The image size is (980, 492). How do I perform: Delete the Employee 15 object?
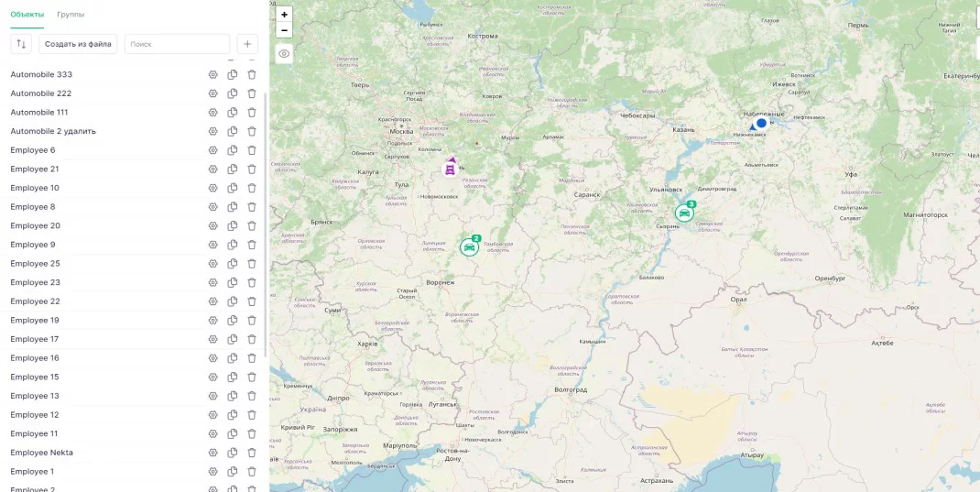click(x=252, y=377)
